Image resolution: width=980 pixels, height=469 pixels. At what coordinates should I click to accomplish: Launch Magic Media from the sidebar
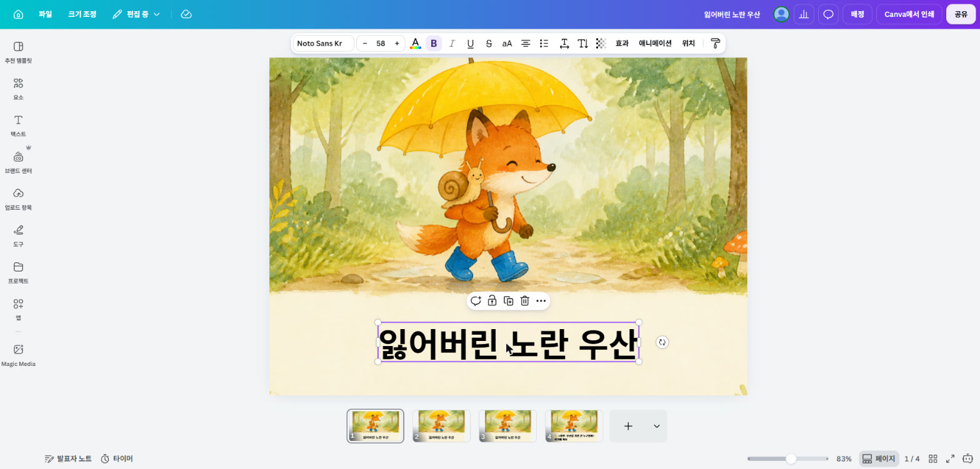click(x=18, y=355)
